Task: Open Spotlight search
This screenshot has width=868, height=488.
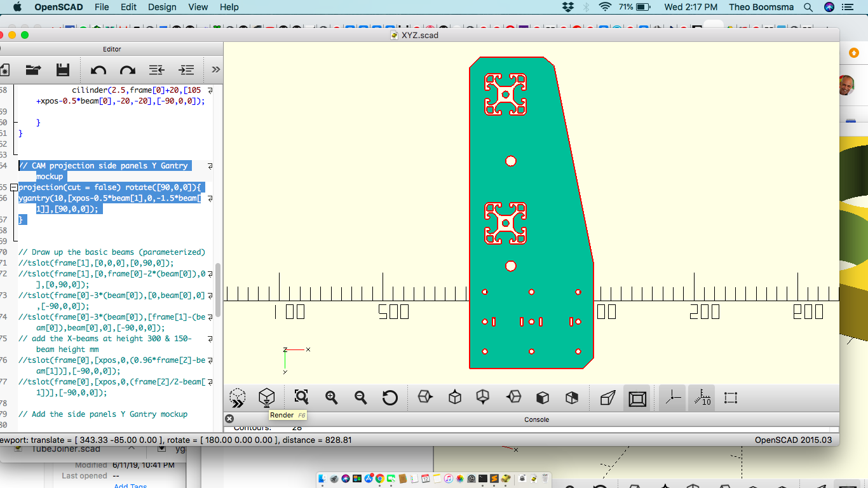Action: [x=808, y=7]
